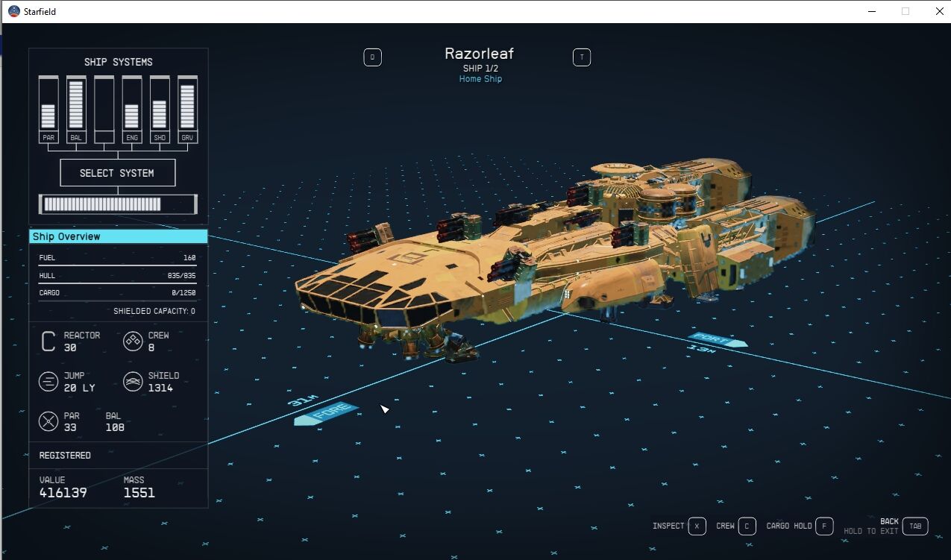Click the MASS 1551 figure
This screenshot has height=560, width=951.
139,487
